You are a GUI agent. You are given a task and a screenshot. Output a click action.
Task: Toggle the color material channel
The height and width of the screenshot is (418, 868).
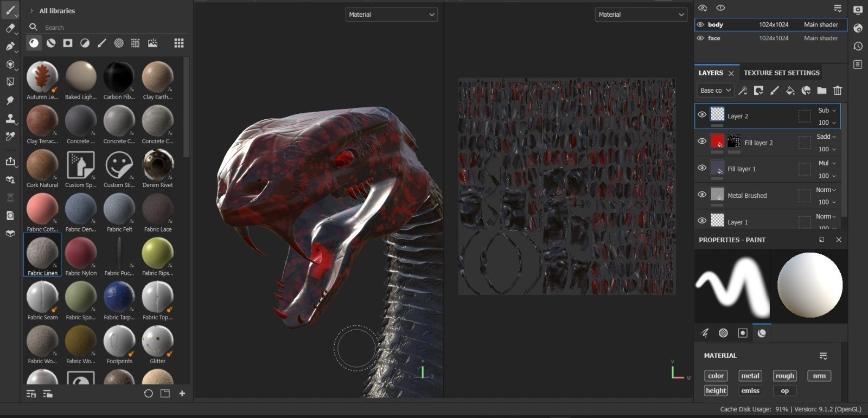[716, 376]
